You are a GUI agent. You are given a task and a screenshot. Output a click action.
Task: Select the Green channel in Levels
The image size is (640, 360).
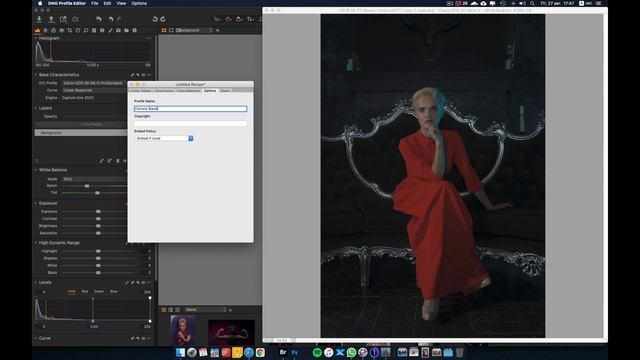click(99, 291)
